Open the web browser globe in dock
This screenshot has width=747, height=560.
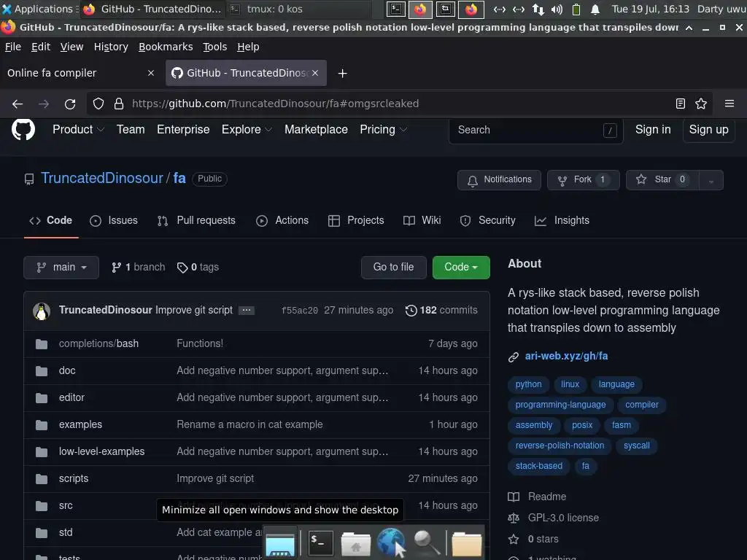(391, 542)
